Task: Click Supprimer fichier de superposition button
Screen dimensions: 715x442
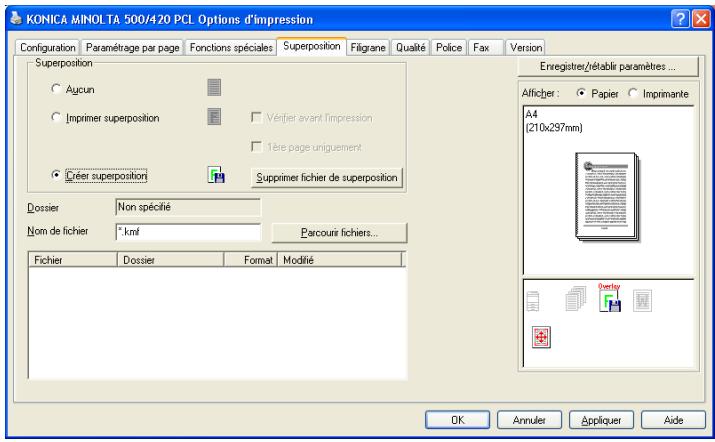Action: coord(326,177)
